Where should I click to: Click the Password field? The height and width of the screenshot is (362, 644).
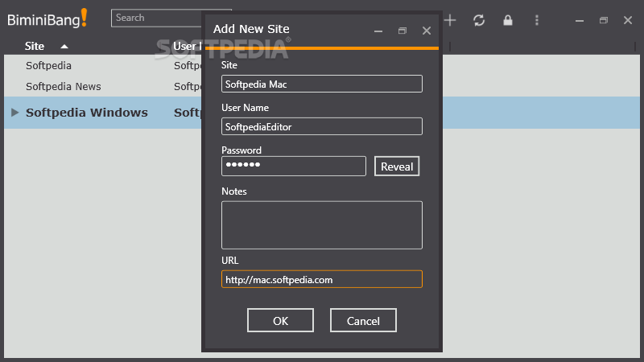294,167
